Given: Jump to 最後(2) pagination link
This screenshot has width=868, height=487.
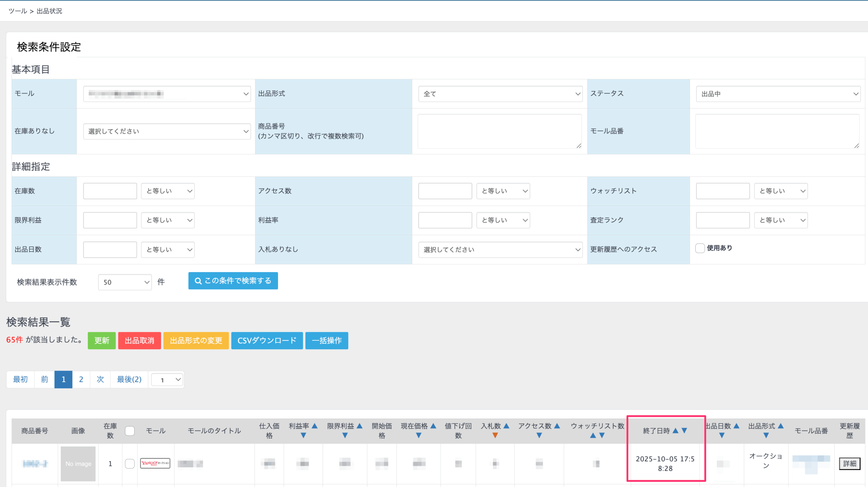Looking at the screenshot, I should (129, 379).
